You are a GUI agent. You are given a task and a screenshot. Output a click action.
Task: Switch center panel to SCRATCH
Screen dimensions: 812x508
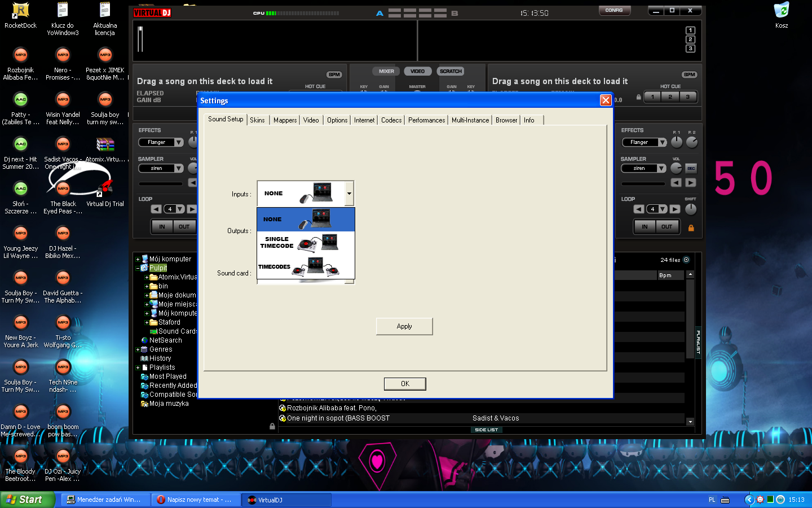pyautogui.click(x=451, y=71)
